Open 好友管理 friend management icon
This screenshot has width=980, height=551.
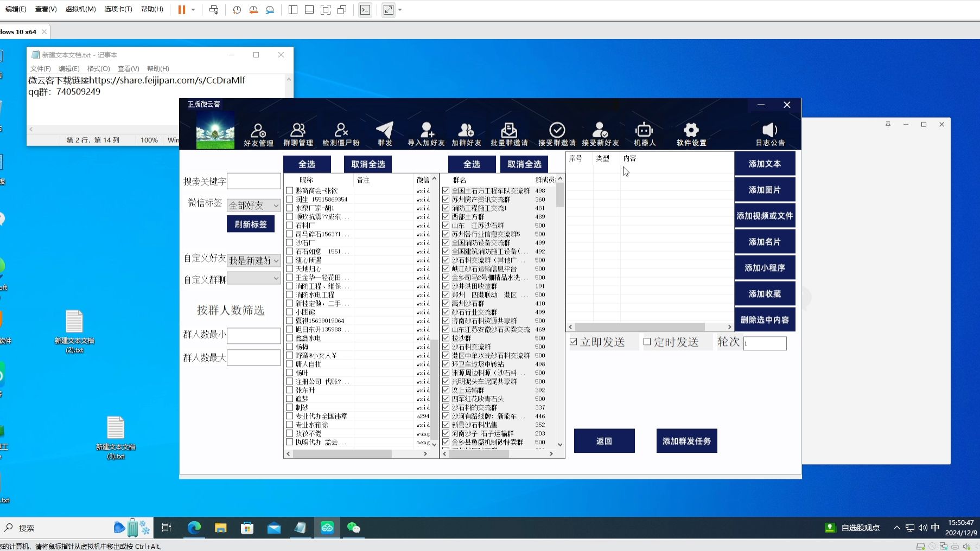258,133
